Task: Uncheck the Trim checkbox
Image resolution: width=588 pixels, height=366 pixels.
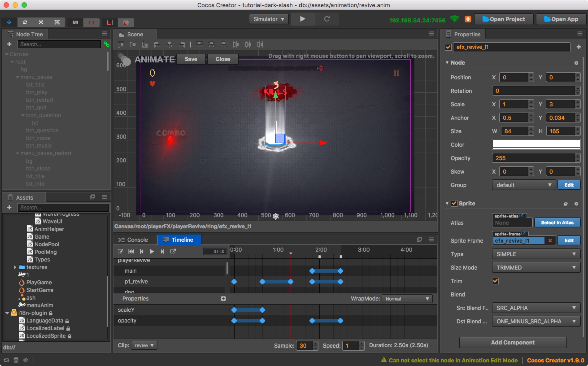Action: click(495, 281)
